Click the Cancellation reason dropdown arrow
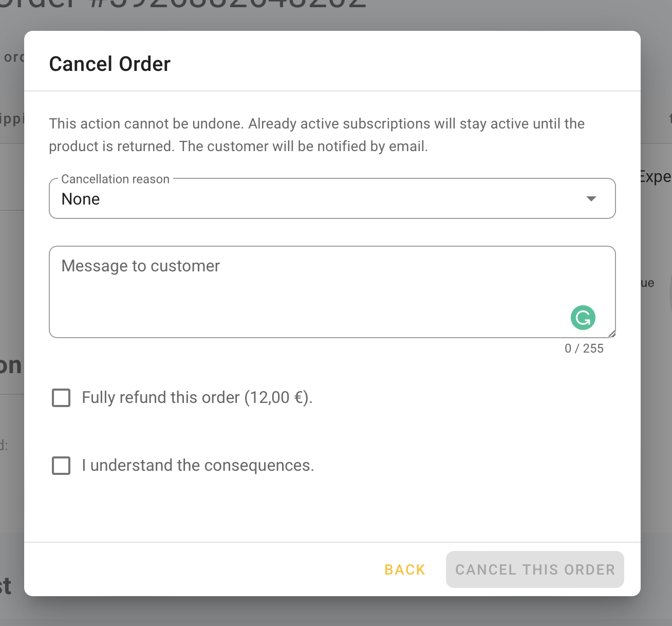672x626 pixels. 591,199
